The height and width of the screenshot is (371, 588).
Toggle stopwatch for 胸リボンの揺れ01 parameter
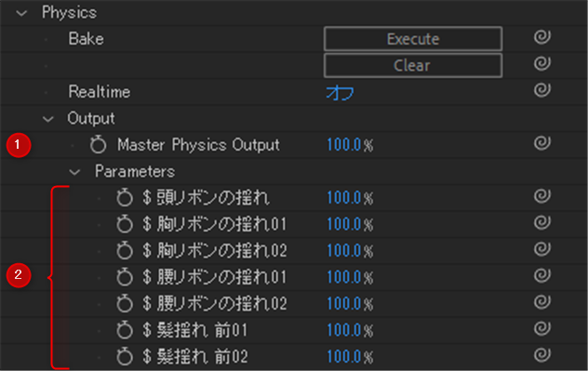[x=125, y=224]
